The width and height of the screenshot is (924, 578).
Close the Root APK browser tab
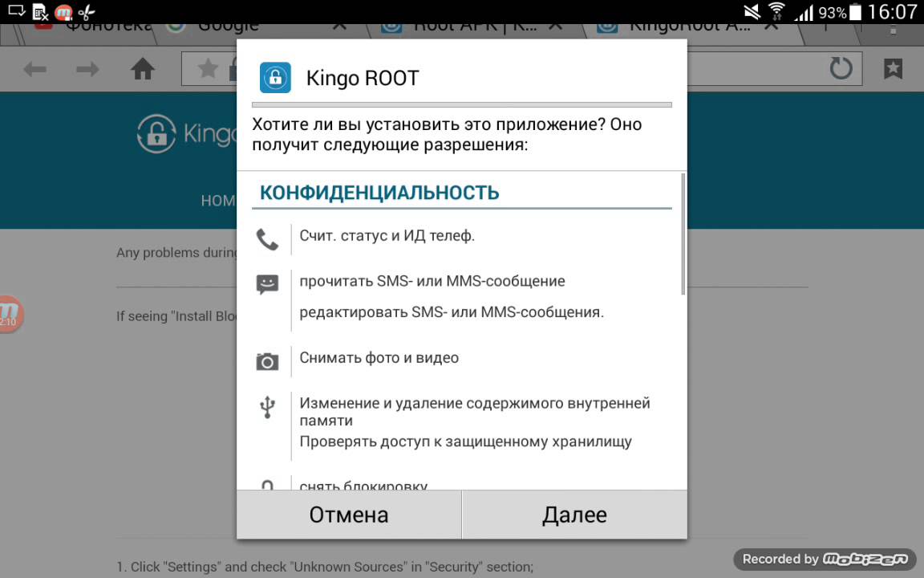pos(555,27)
